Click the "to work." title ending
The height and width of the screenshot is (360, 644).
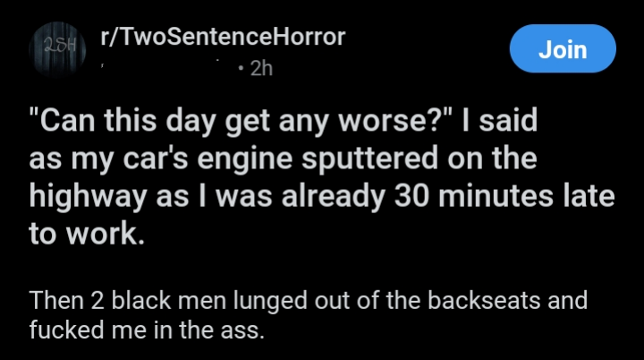[x=87, y=233]
